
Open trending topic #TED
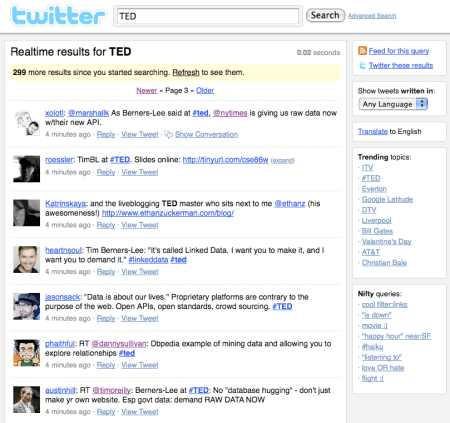pos(371,178)
